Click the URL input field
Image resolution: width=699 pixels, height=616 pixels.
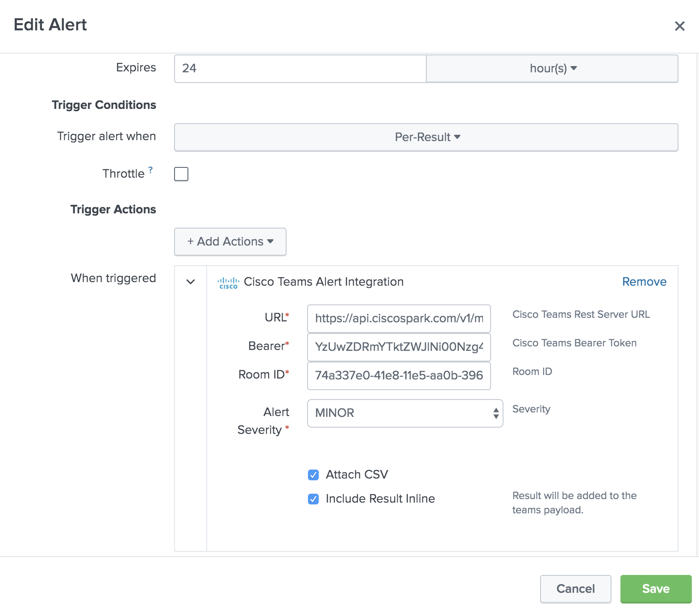click(x=399, y=318)
